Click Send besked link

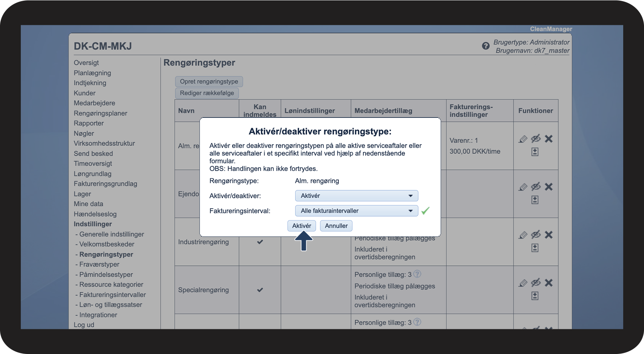93,153
